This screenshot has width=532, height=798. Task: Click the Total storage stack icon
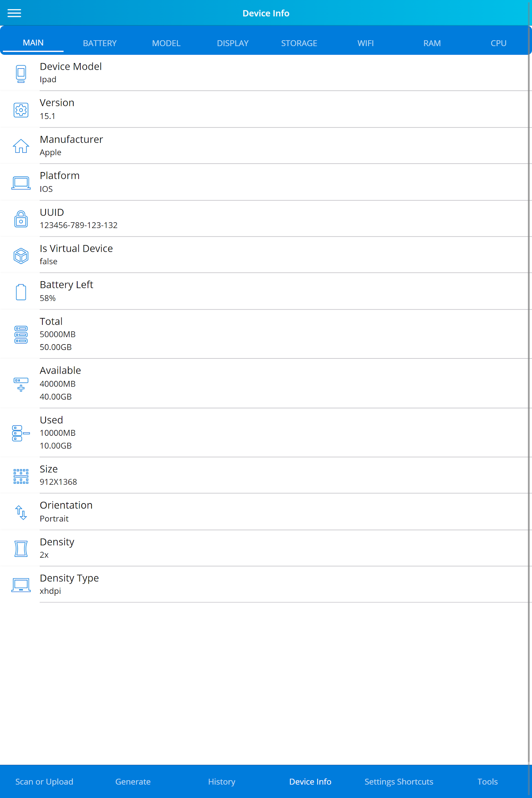coord(21,334)
